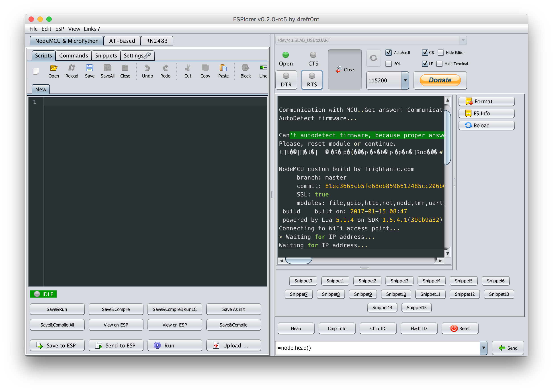This screenshot has height=392, width=553.
Task: Expand the command history dropdown arrow
Action: point(483,348)
